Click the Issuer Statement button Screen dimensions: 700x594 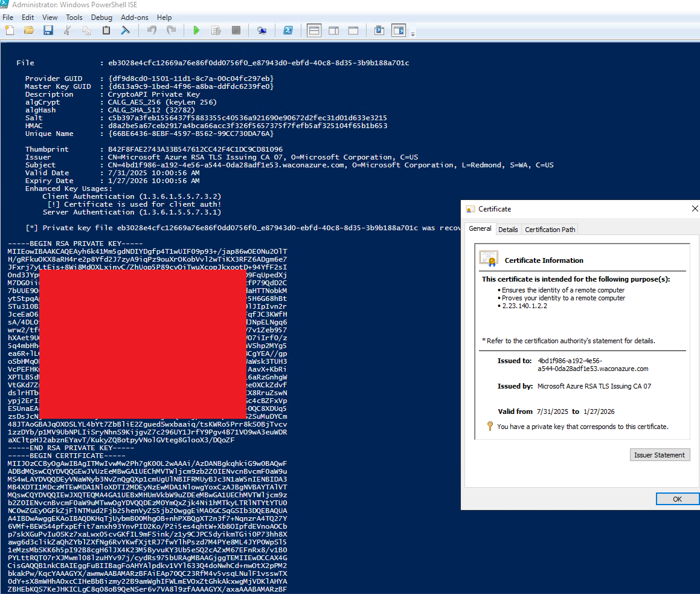(x=659, y=455)
